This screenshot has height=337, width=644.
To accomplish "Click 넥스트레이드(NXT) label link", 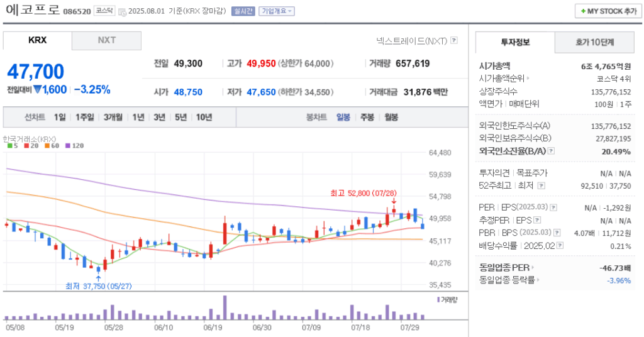I will point(411,41).
